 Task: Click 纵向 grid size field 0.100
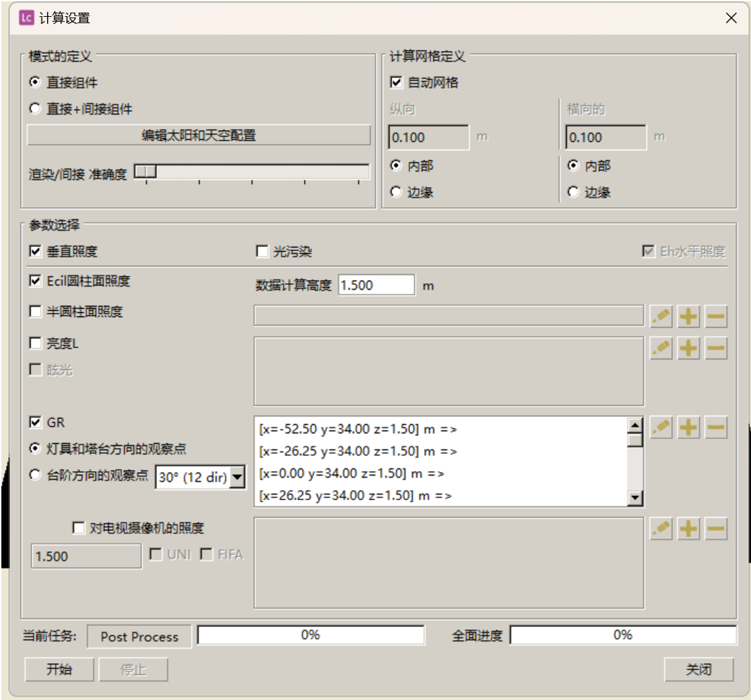click(x=428, y=137)
